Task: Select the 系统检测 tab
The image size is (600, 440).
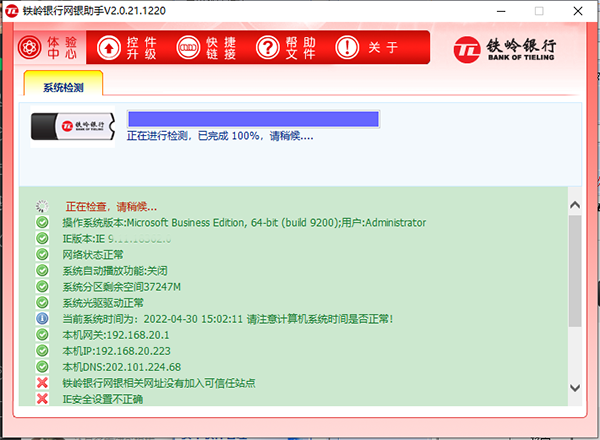Action: pyautogui.click(x=63, y=83)
